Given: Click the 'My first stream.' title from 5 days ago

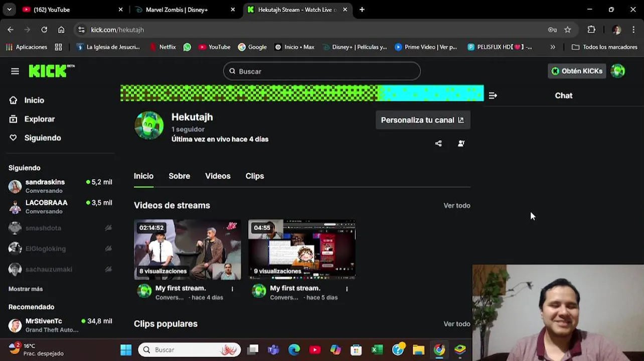Looking at the screenshot, I should [295, 288].
